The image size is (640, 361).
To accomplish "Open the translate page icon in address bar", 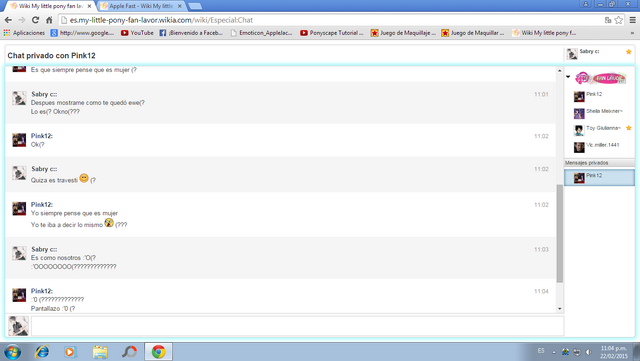I will tap(608, 20).
